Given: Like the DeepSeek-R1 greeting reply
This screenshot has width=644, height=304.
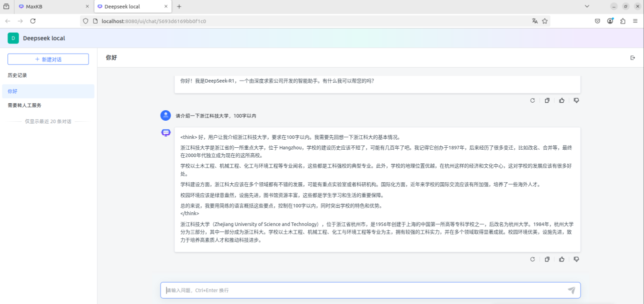Looking at the screenshot, I should 562,101.
